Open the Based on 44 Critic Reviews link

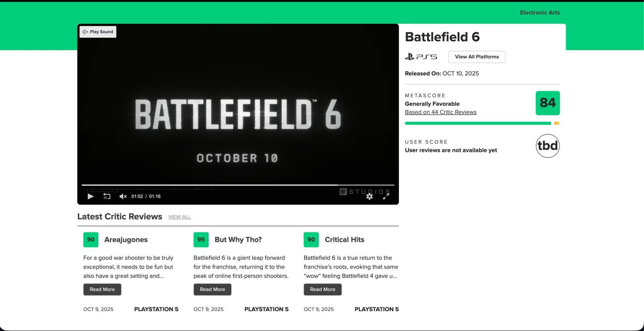[440, 112]
